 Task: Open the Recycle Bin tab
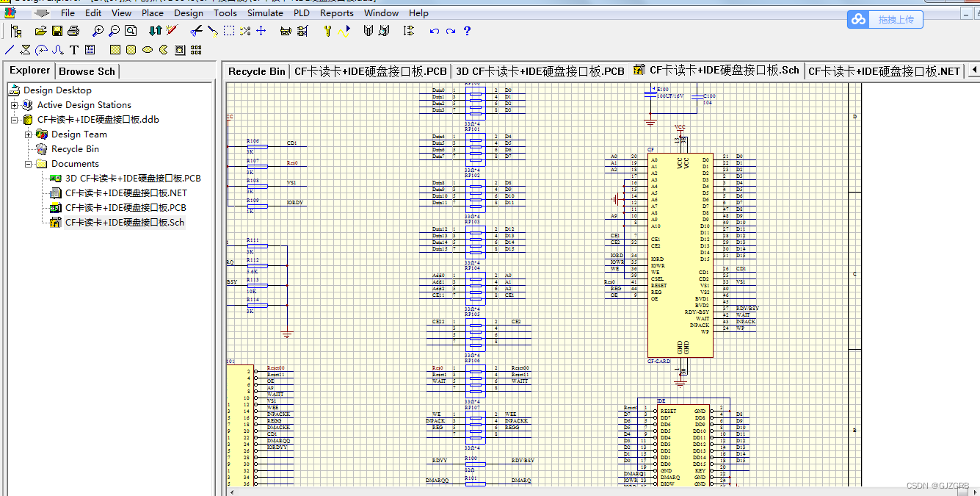(x=256, y=71)
